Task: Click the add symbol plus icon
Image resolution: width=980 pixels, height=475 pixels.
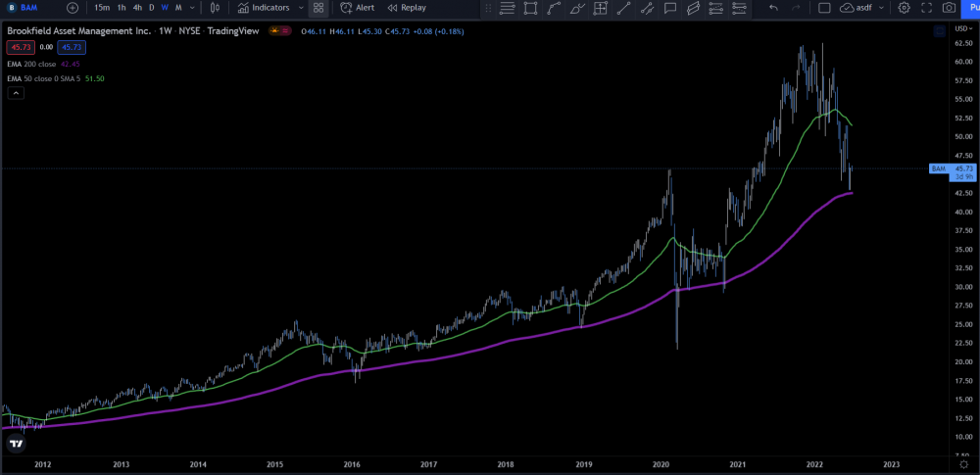Action: click(x=72, y=8)
